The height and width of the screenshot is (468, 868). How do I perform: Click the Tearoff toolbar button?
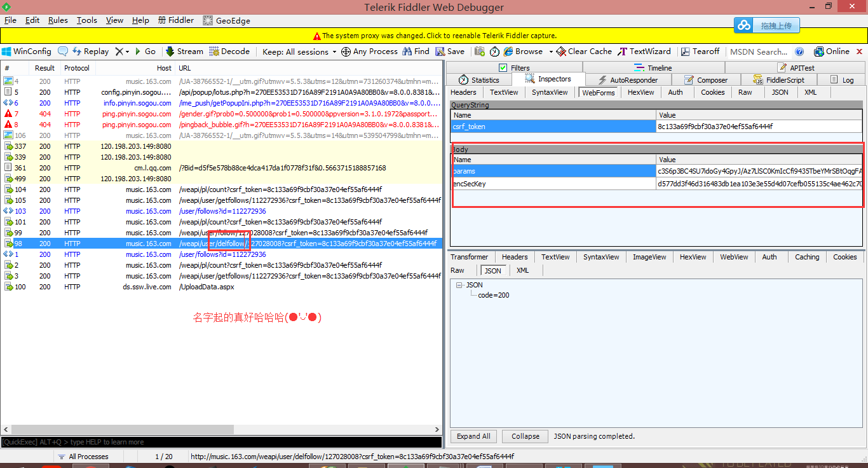click(x=700, y=52)
